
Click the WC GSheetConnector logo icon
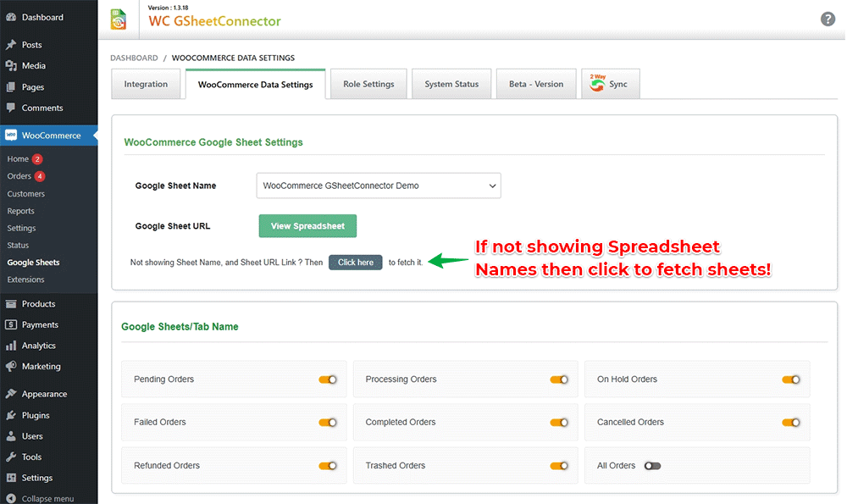tap(119, 19)
